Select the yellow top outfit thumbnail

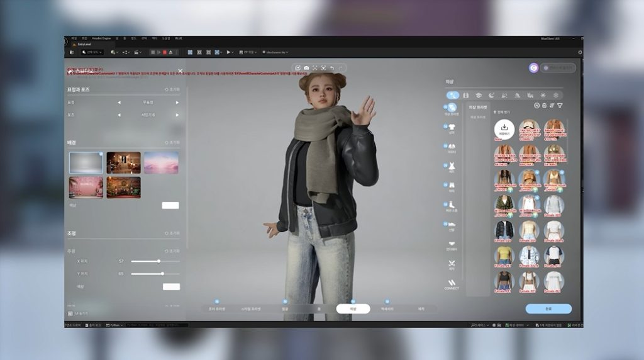(504, 257)
